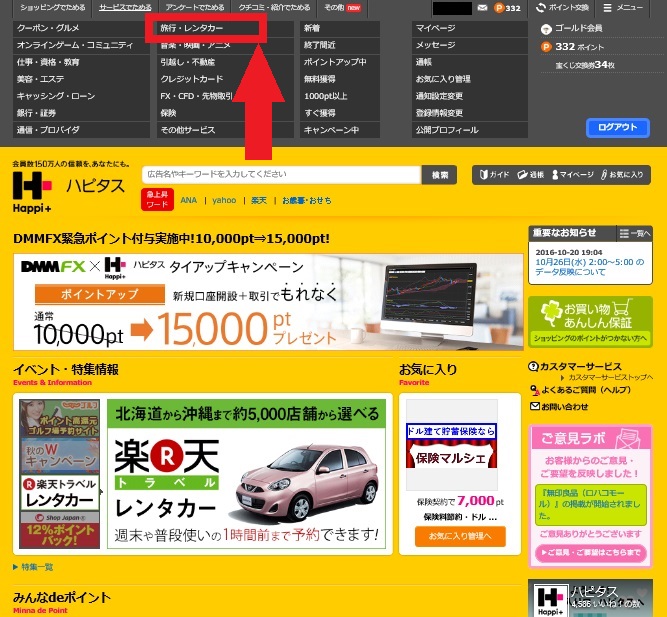Click the ガイド guide icon
The height and width of the screenshot is (617, 667).
494,174
